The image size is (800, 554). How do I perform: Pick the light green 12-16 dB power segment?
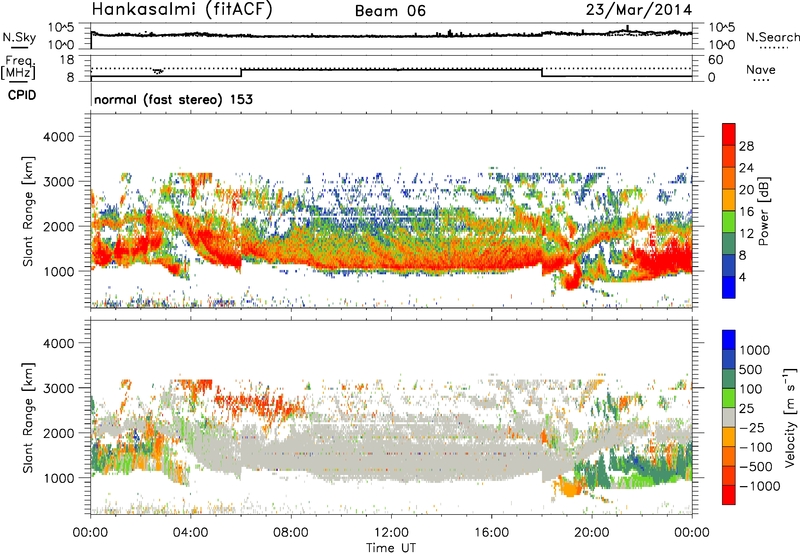[729, 222]
